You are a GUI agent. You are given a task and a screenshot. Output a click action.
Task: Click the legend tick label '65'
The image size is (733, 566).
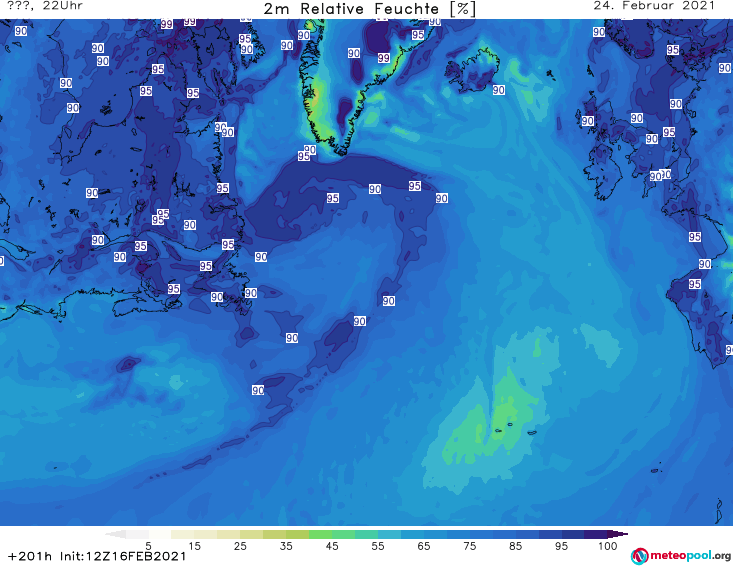pyautogui.click(x=424, y=546)
